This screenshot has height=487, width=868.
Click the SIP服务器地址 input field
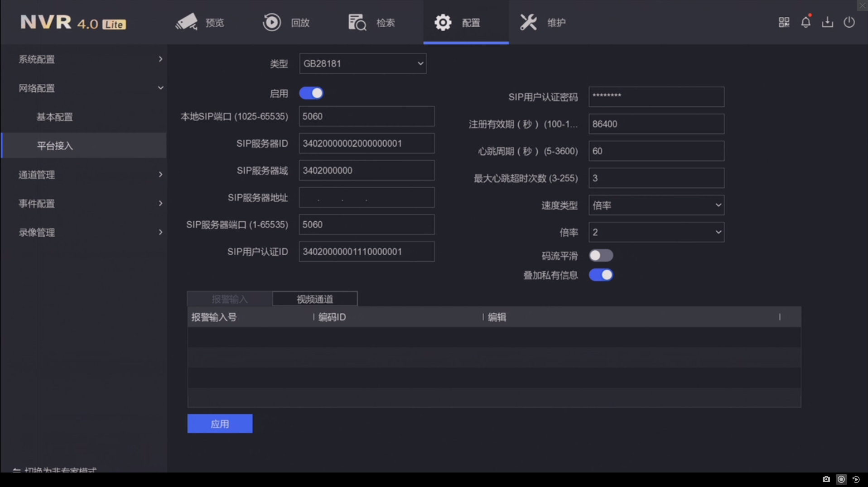[x=366, y=198]
